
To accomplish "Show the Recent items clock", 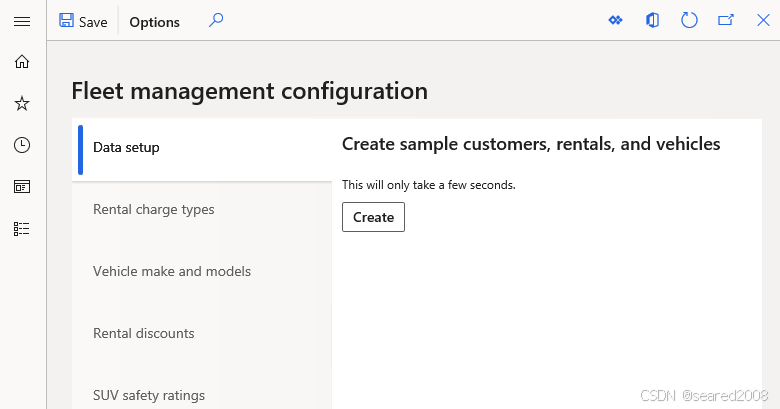I will (x=22, y=145).
